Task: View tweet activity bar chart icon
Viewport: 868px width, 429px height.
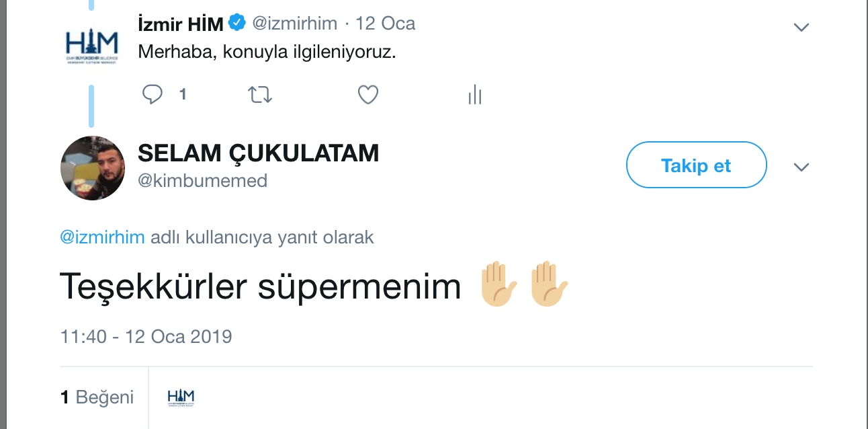Action: (x=475, y=95)
